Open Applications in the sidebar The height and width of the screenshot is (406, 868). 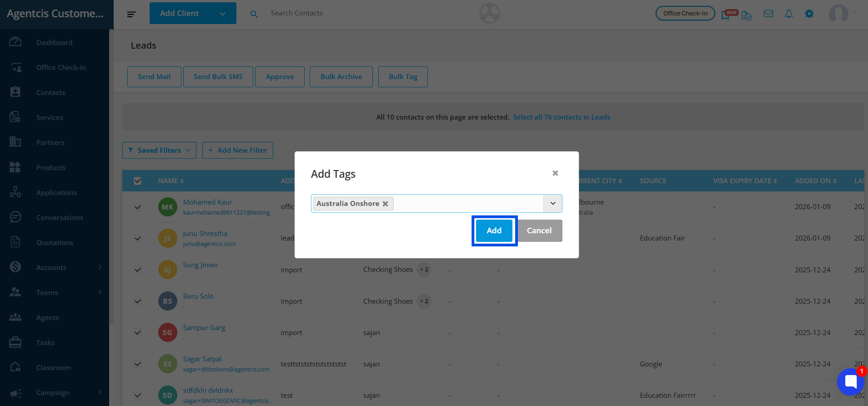tap(57, 192)
